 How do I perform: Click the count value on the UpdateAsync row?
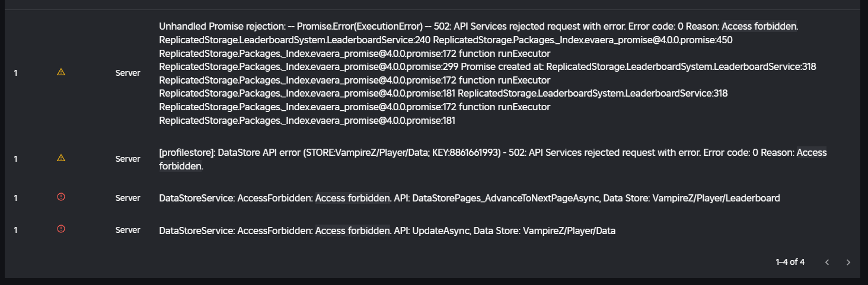(16, 230)
